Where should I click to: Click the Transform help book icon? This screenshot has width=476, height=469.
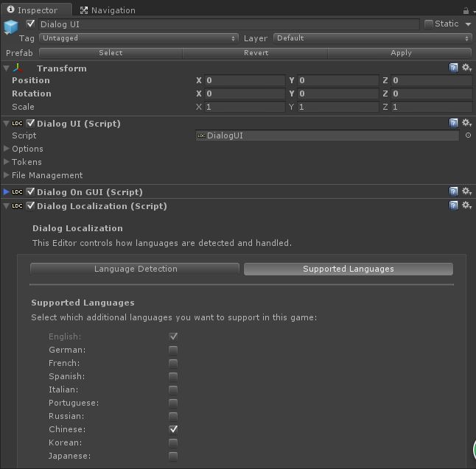click(x=454, y=68)
